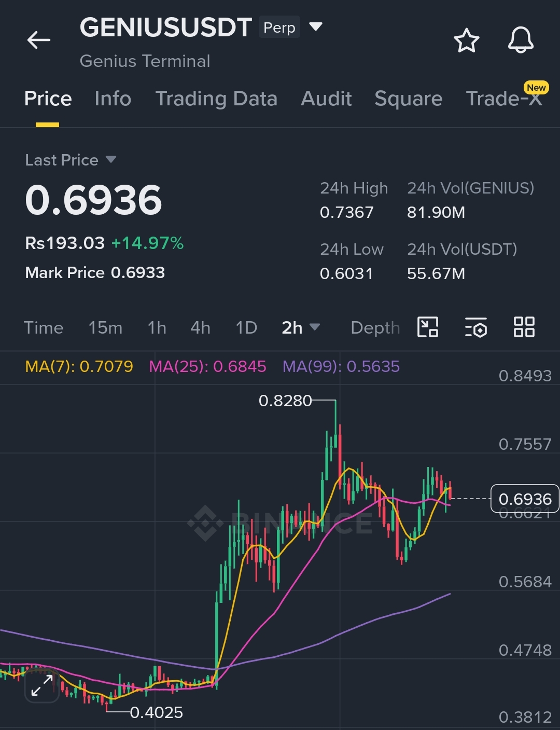
Task: Tap the 24h High value 0.7367
Action: (347, 212)
